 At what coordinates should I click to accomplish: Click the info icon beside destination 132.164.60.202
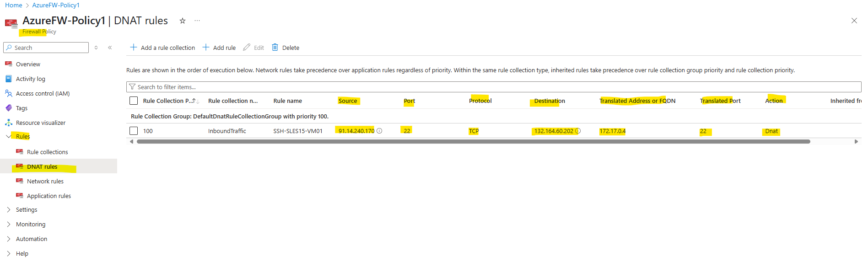tap(578, 131)
